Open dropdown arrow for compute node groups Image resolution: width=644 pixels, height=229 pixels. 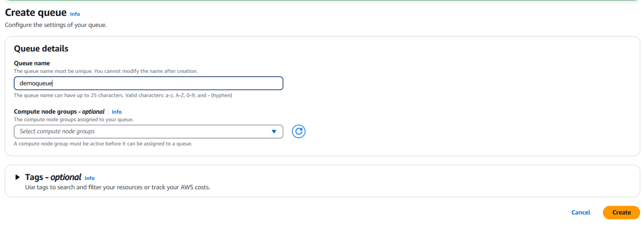274,132
